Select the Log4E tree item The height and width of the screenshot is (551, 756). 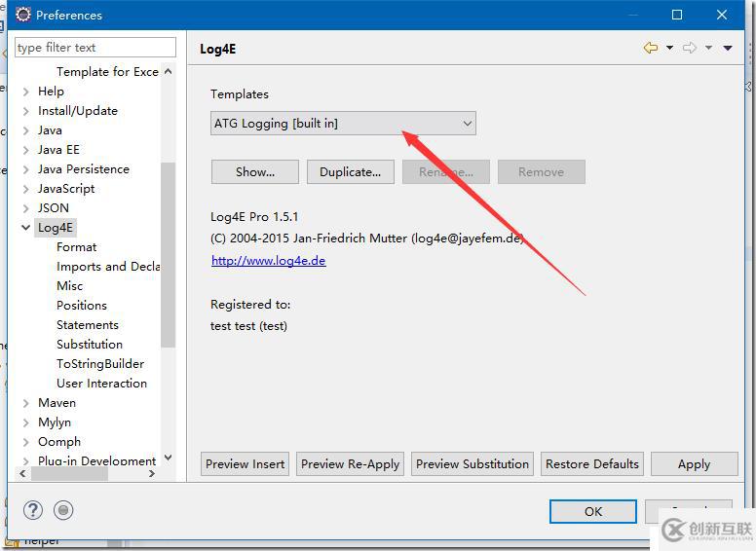click(x=56, y=228)
